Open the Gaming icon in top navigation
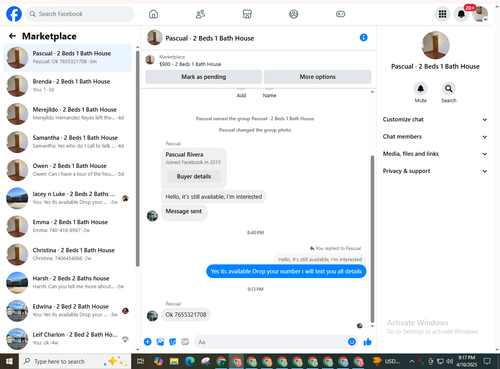This screenshot has height=369, width=500. (x=340, y=14)
